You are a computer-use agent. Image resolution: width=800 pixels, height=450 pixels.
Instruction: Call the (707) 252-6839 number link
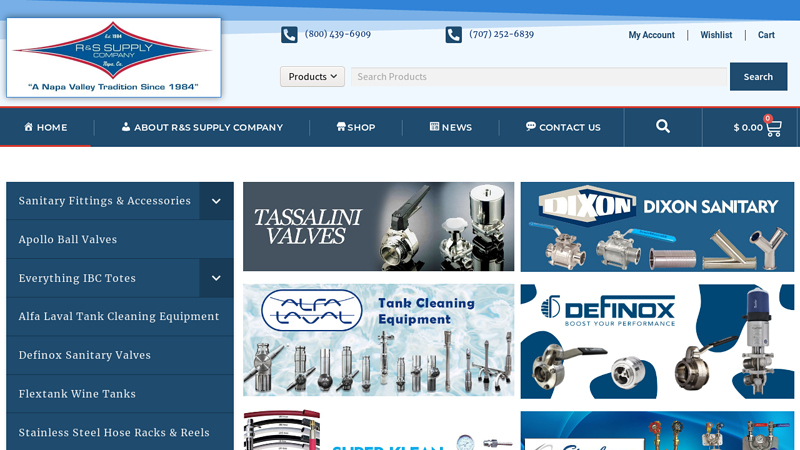(x=502, y=34)
